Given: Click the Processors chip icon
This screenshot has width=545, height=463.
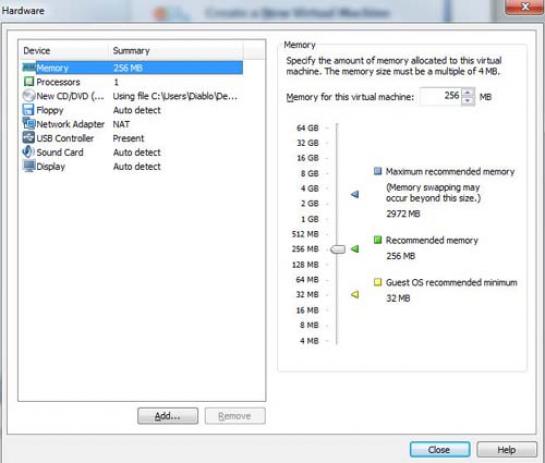Looking at the screenshot, I should tap(29, 82).
